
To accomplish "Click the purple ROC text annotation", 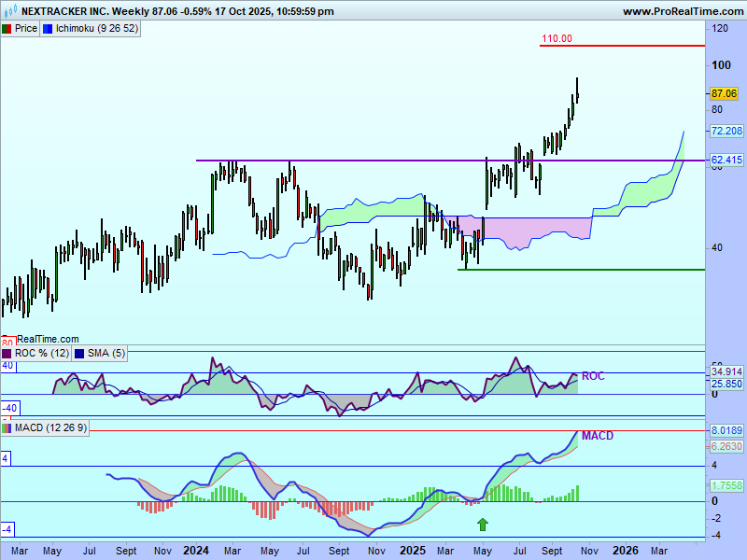I will coord(593,376).
